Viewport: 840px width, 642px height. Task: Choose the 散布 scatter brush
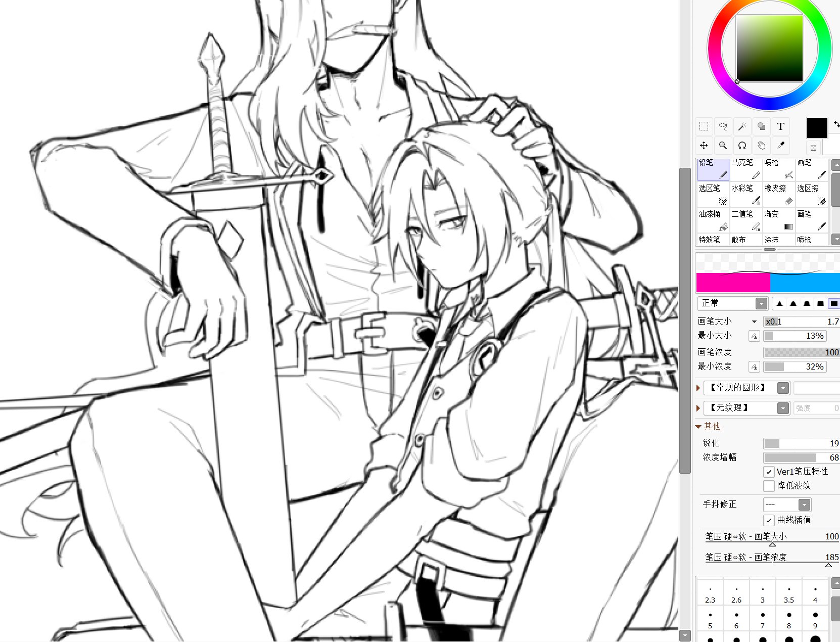coord(746,240)
